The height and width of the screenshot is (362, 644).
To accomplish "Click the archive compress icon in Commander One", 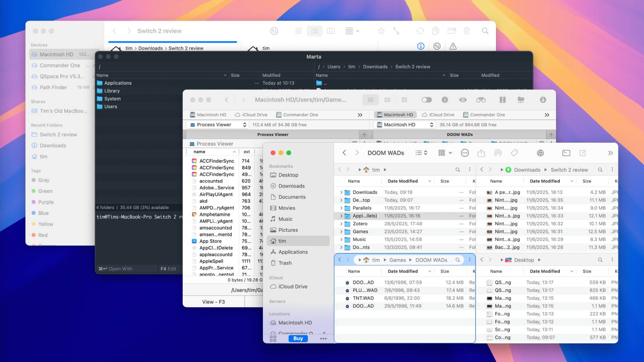I will pos(502,100).
